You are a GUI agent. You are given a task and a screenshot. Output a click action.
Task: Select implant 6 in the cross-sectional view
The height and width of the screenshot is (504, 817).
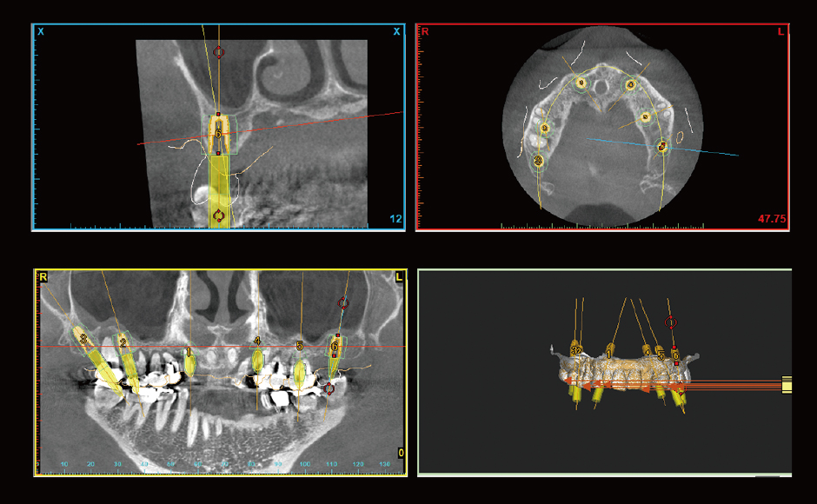[x=218, y=134]
